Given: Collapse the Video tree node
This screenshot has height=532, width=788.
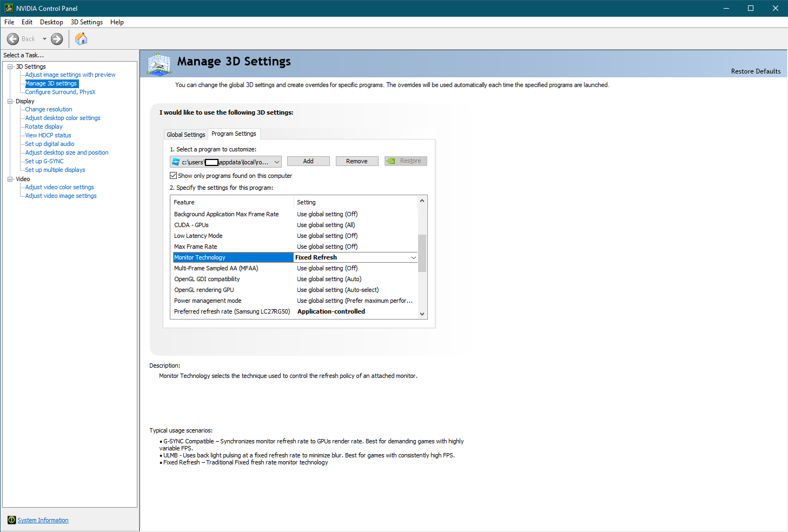Looking at the screenshot, I should point(10,179).
